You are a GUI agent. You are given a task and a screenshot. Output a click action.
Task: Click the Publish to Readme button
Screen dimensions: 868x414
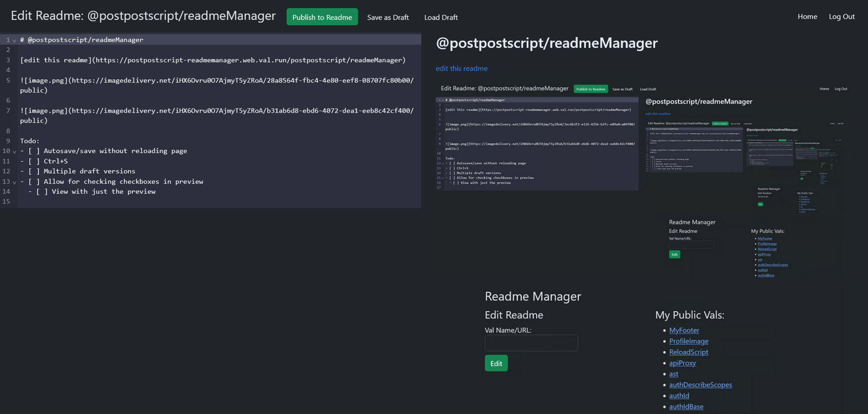pos(322,17)
